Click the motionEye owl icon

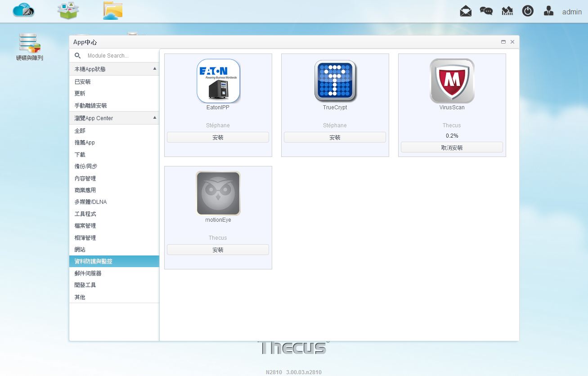tap(218, 193)
